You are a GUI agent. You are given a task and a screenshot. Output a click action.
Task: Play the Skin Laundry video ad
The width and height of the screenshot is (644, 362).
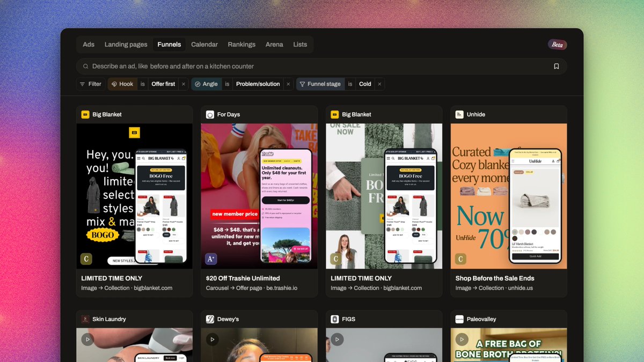87,339
